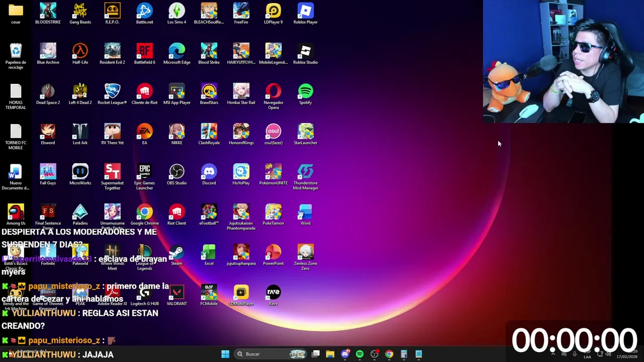Launch Supermarket Together shortcut
644x362 pixels.
tap(112, 177)
